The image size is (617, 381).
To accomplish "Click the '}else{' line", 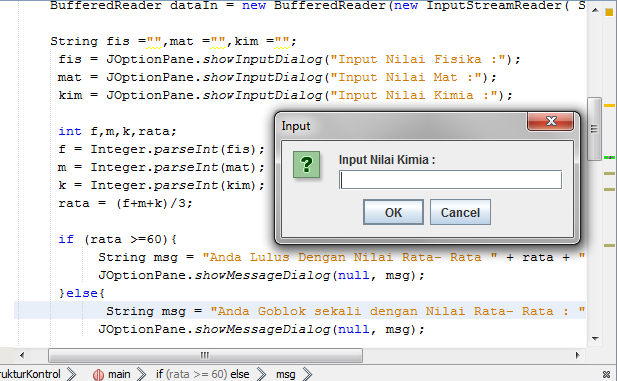I will [82, 293].
